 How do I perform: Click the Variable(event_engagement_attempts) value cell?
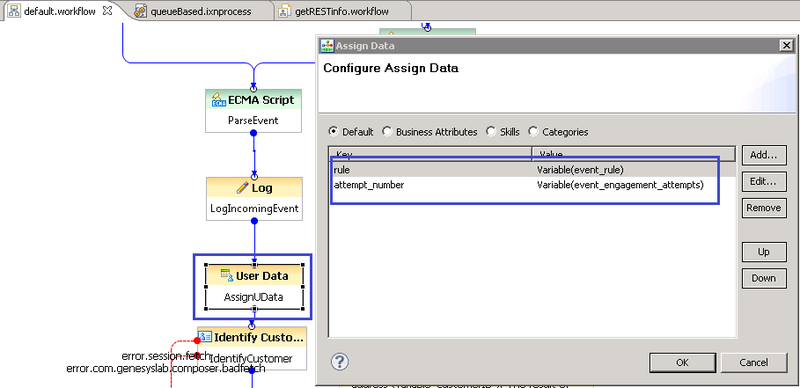(620, 185)
